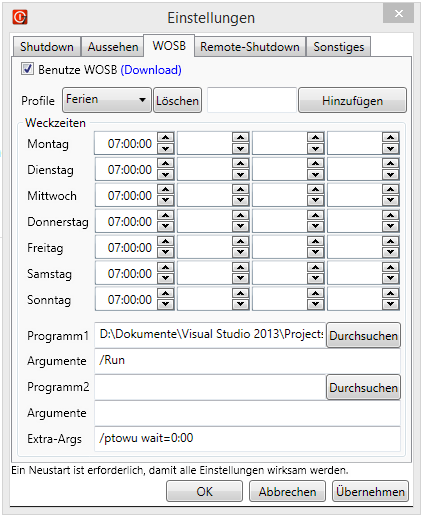Click the Übernehmen button
This screenshot has width=423, height=517.
click(x=370, y=491)
